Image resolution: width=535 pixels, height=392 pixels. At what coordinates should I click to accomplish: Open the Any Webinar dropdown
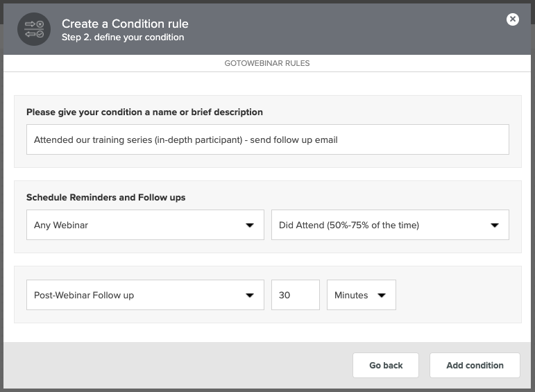[145, 225]
